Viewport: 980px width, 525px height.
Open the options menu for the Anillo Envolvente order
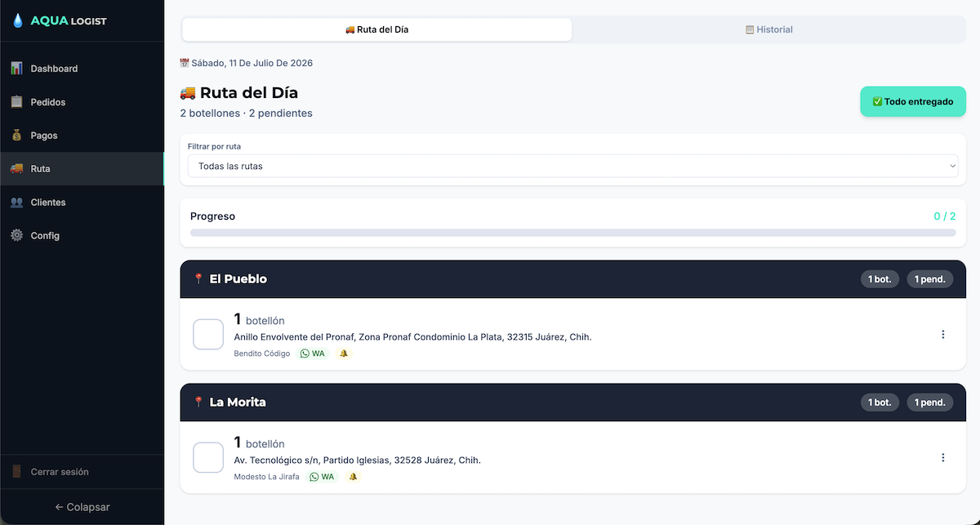(x=943, y=335)
